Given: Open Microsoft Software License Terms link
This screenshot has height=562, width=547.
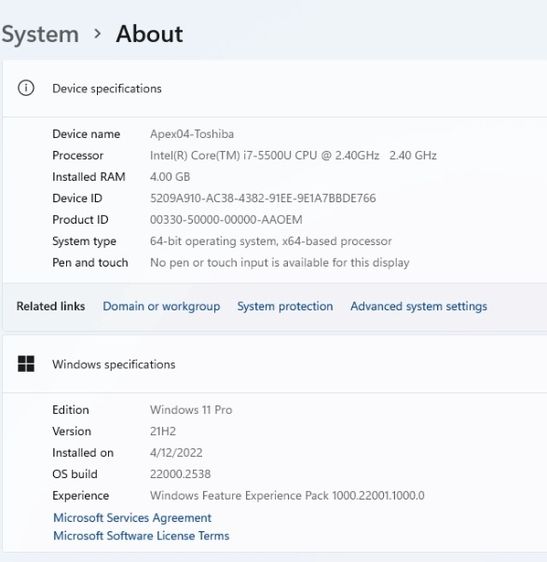Looking at the screenshot, I should [141, 535].
